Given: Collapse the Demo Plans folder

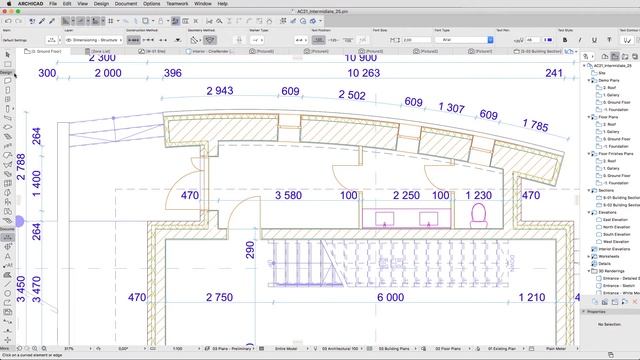Looking at the screenshot, I should (x=589, y=80).
